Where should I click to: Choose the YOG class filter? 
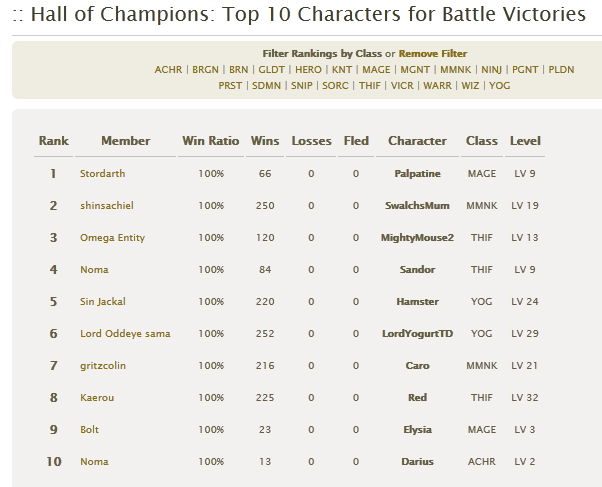tap(499, 86)
